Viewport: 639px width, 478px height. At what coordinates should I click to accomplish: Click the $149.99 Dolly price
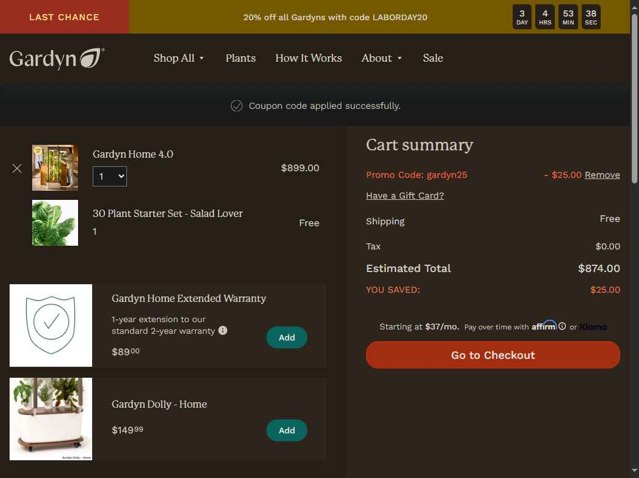coord(127,430)
